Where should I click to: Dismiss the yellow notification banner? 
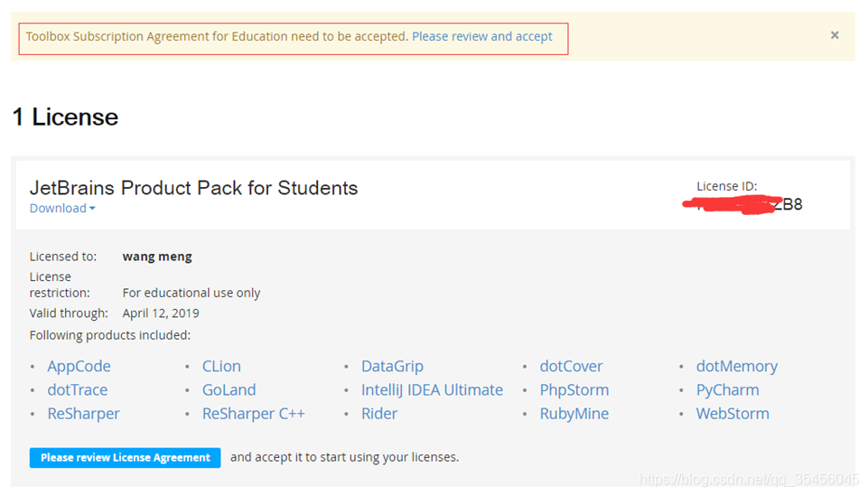click(x=835, y=35)
